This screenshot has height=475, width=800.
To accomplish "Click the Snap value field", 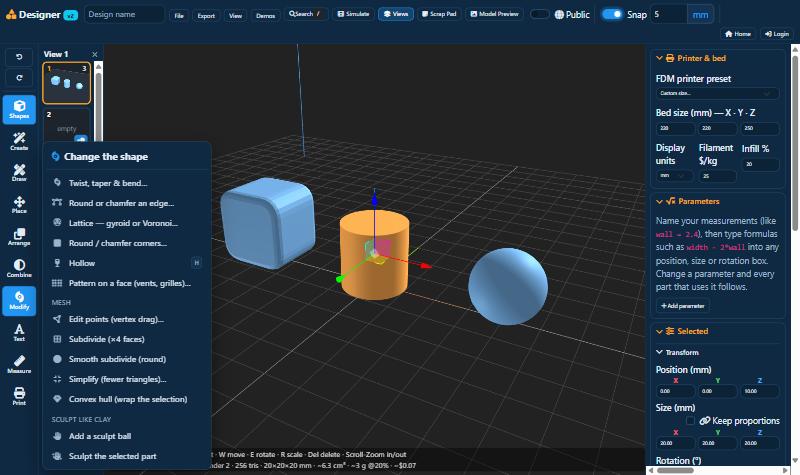I will click(x=669, y=15).
